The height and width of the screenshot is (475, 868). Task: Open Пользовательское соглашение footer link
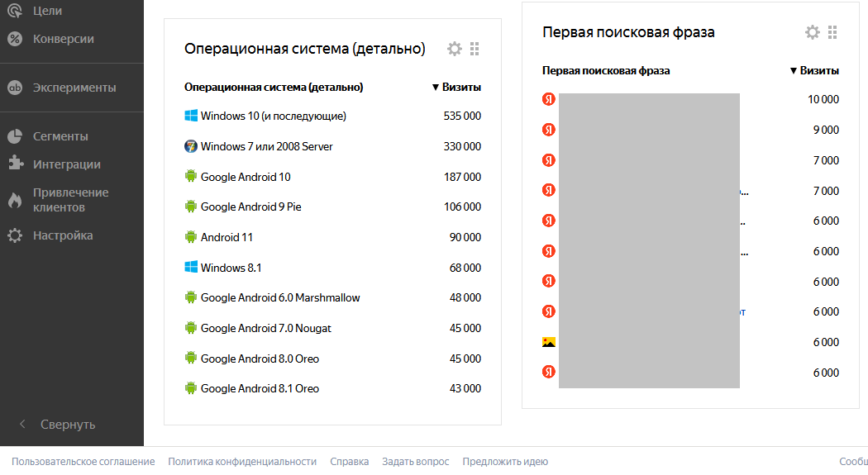click(x=83, y=461)
